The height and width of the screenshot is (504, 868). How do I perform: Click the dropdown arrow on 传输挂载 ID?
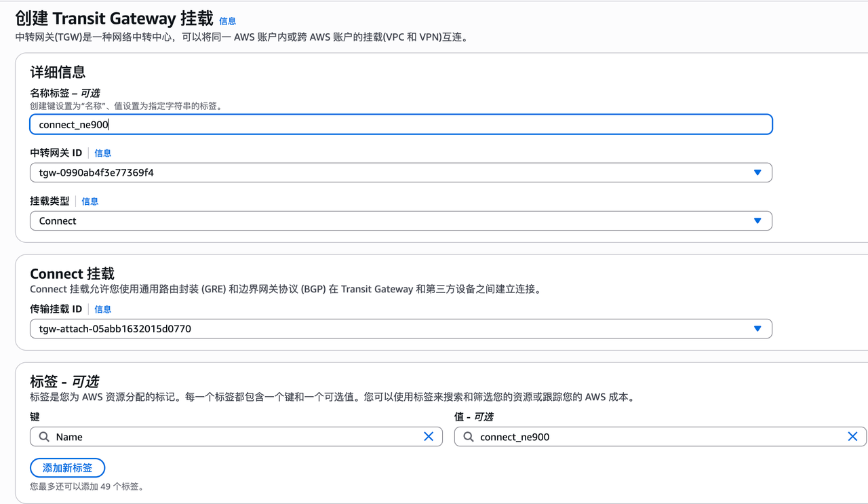point(757,328)
